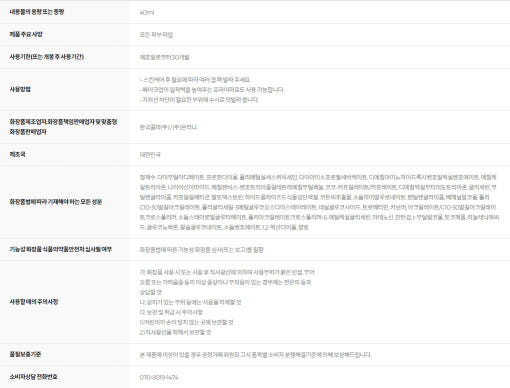510x388 pixels.
Task: Select the ingredients list starting '정제수'
Action: 319,202
